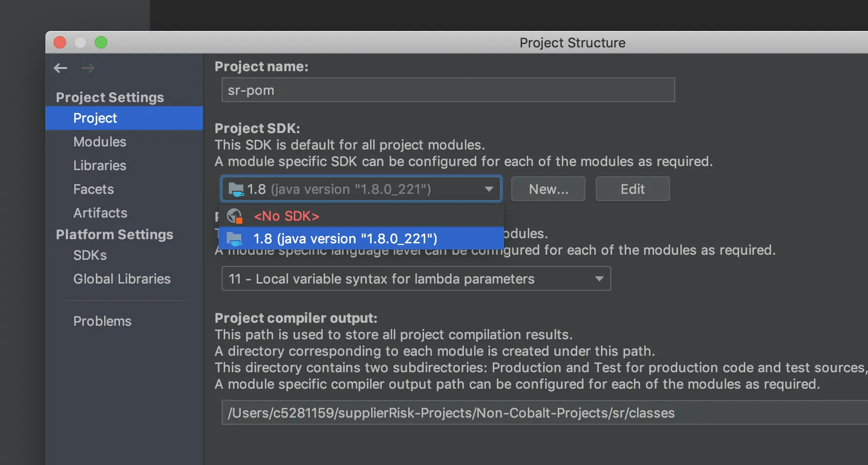The image size is (868, 465).
Task: Open SDKs under Platform Settings
Action: click(x=90, y=255)
